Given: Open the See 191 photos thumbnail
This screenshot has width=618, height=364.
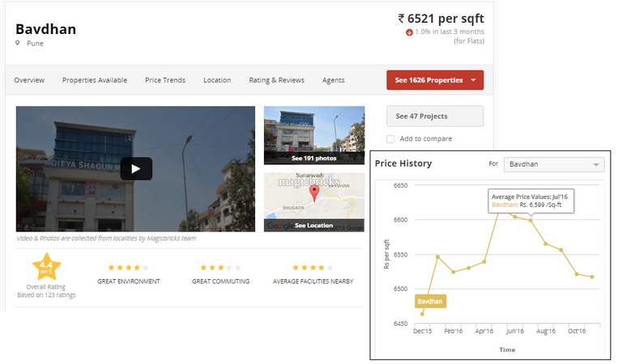Looking at the screenshot, I should (313, 135).
